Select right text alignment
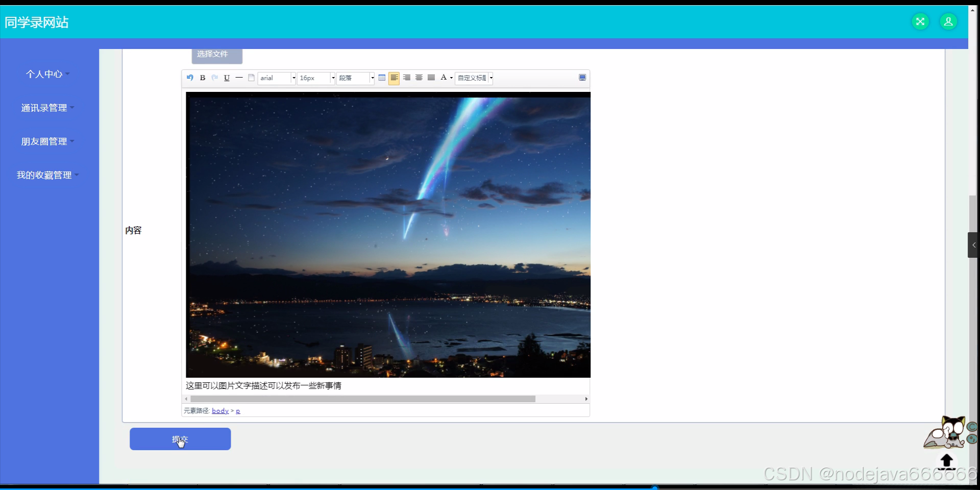The image size is (980, 490). click(x=407, y=78)
